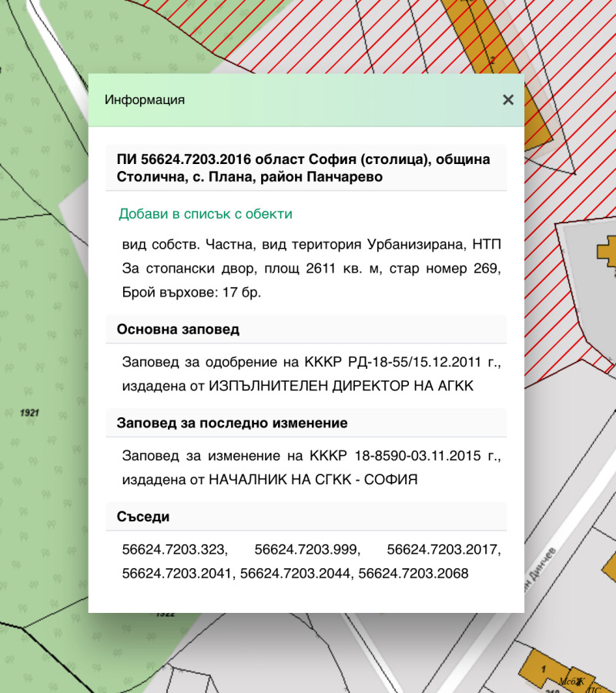Select neighbor parcel 56624.7203.2041
The width and height of the screenshot is (616, 693).
[179, 574]
